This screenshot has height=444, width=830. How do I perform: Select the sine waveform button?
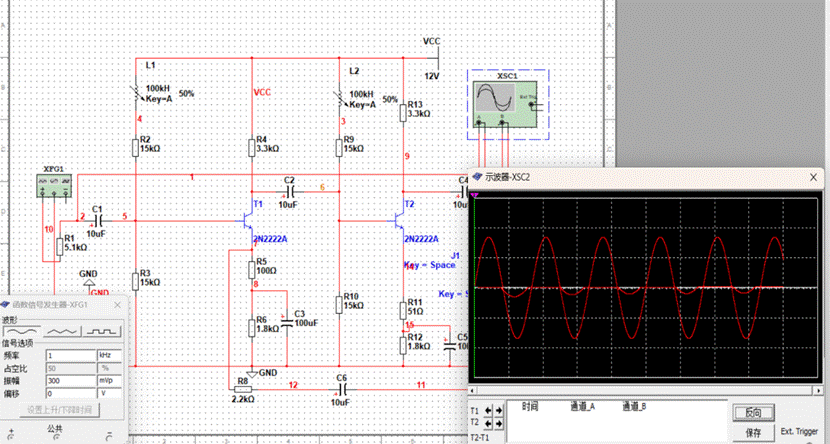[22, 332]
